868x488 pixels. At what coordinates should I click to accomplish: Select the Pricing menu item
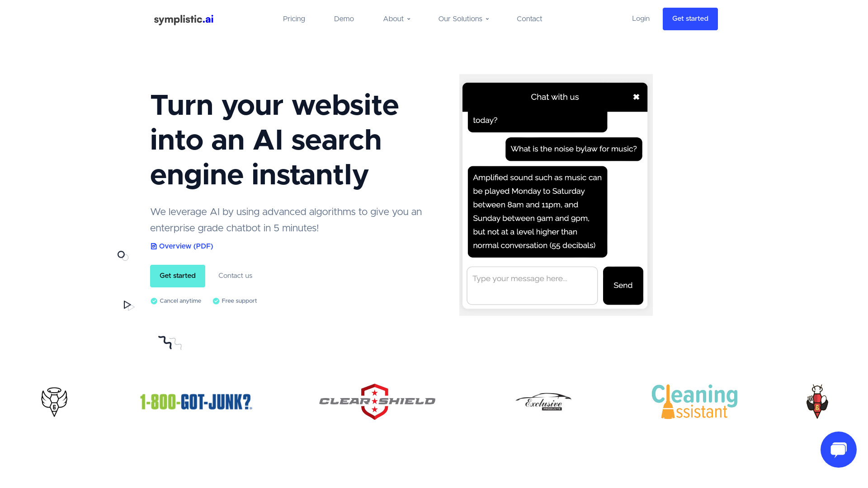[294, 19]
